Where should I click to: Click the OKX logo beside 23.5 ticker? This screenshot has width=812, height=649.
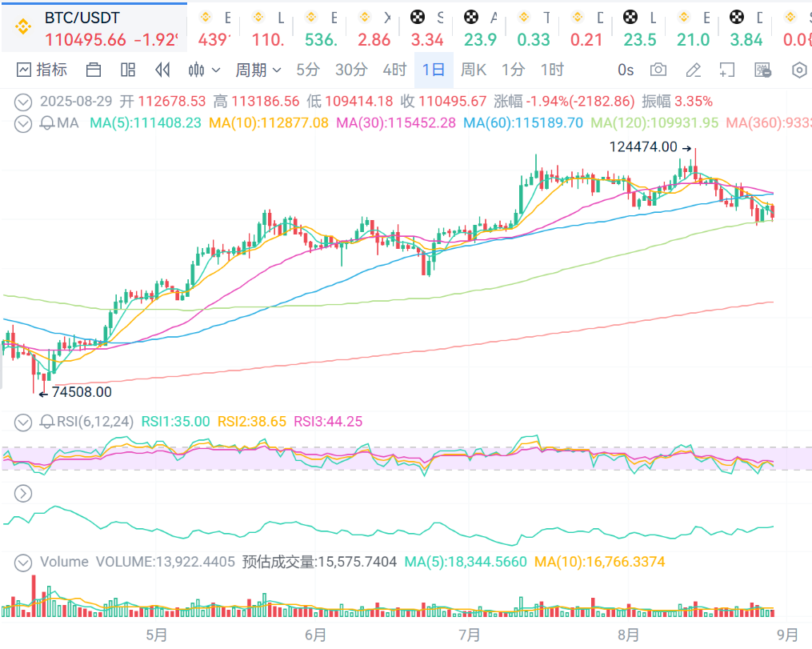630,17
